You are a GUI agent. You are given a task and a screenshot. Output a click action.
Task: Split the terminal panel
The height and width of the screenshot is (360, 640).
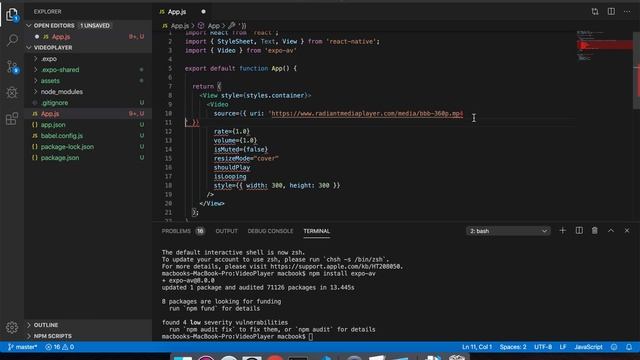579,231
